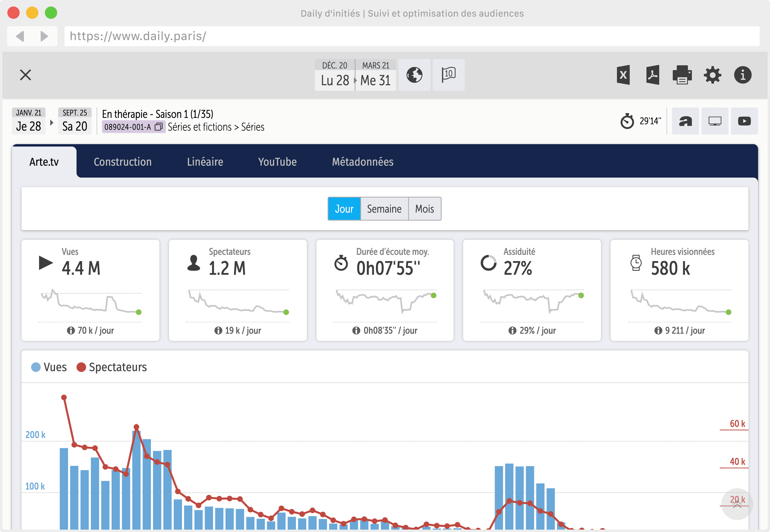Click the 40 k axis label
The height and width of the screenshot is (532, 770).
[x=737, y=462]
